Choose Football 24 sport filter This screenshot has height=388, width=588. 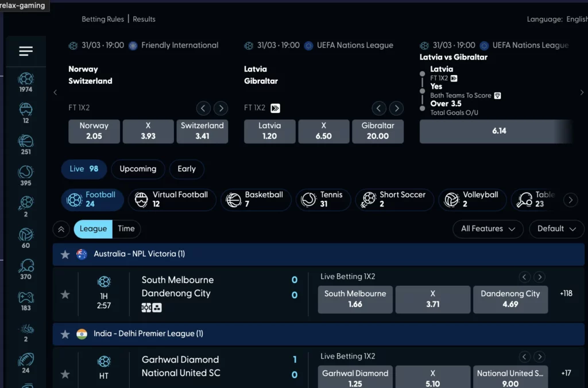coord(92,199)
